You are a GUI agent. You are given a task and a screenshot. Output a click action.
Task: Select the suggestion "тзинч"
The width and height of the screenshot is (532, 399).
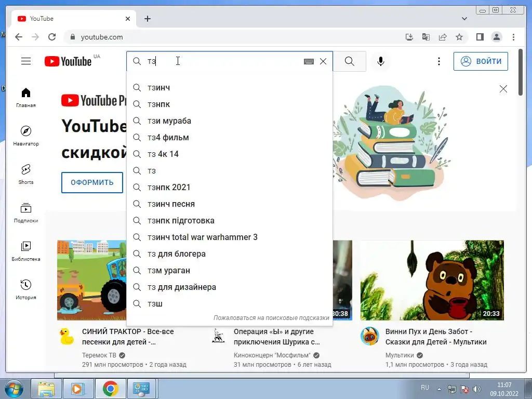229,87
